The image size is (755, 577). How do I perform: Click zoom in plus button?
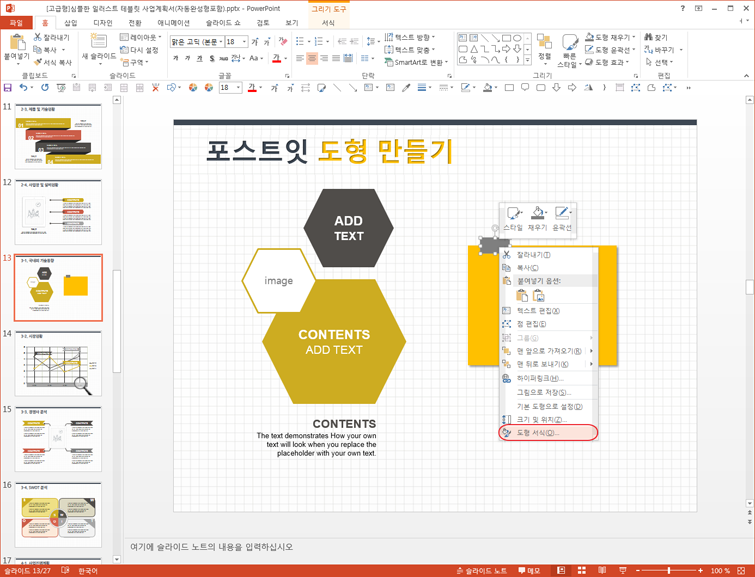[x=700, y=571]
